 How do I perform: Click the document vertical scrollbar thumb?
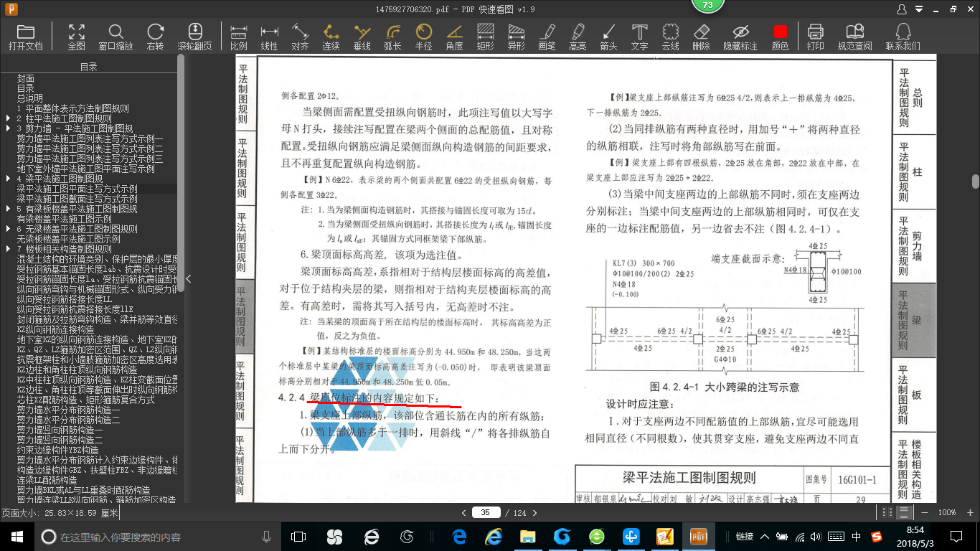975,181
